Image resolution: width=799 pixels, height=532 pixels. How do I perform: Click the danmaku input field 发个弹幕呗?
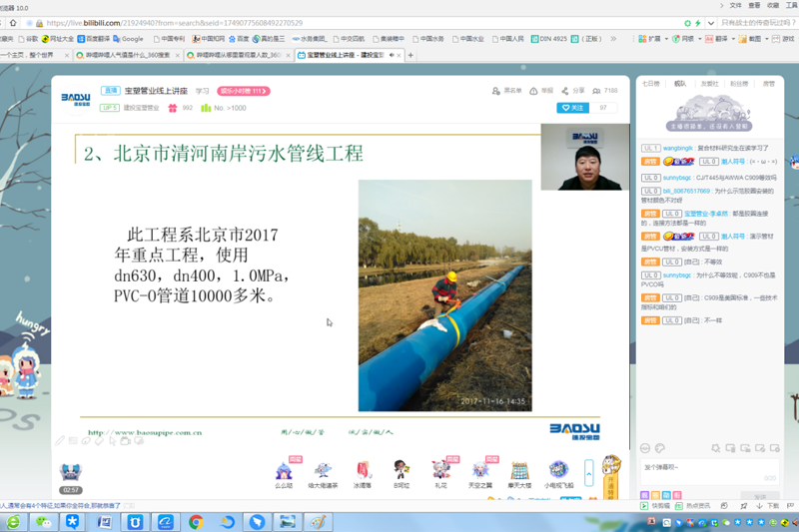click(x=709, y=471)
